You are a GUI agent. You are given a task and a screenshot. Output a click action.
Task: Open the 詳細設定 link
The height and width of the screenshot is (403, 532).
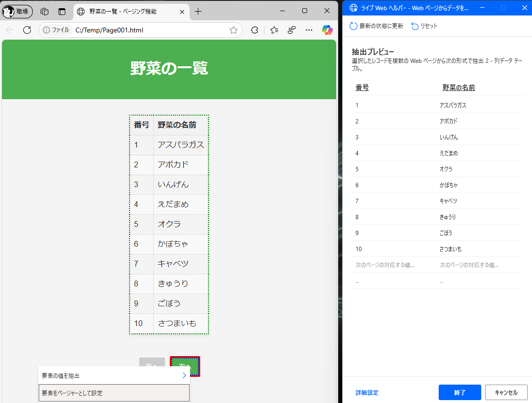point(367,392)
